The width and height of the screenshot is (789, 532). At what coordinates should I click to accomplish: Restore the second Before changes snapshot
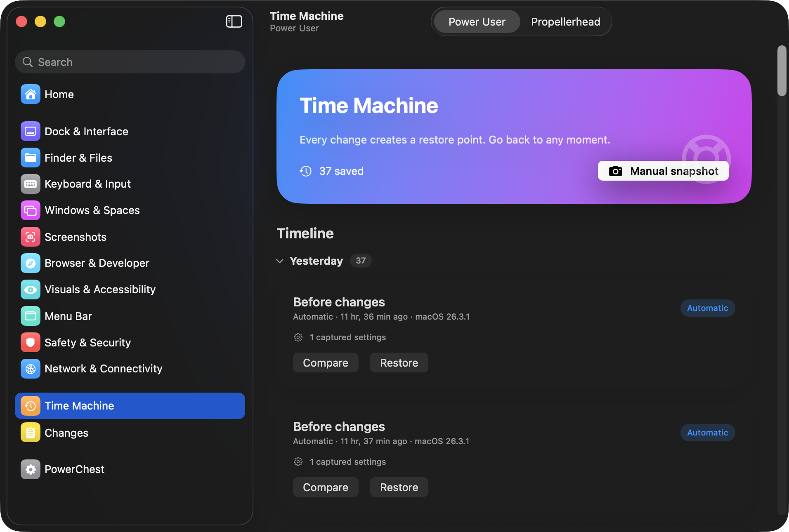pos(399,487)
